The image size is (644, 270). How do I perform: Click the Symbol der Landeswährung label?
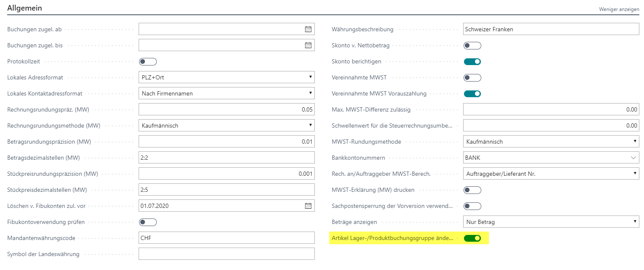(44, 254)
